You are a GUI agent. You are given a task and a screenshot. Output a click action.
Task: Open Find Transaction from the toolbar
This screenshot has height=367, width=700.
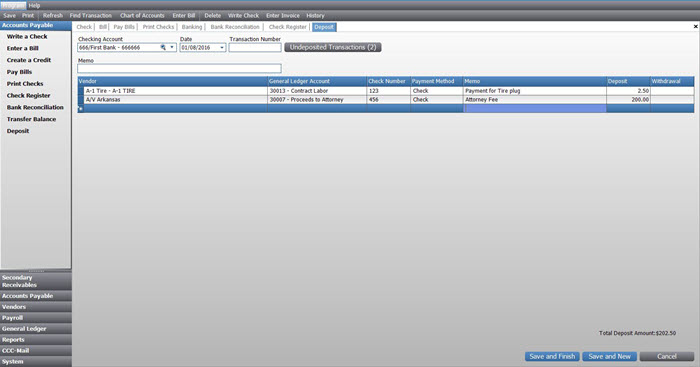pyautogui.click(x=91, y=15)
